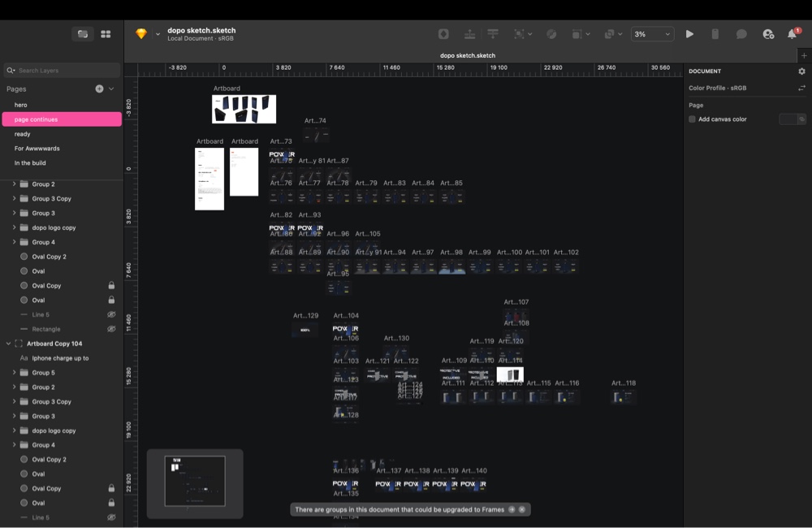Click the Search Layers field
Image resolution: width=812 pixels, height=528 pixels.
tap(65, 71)
